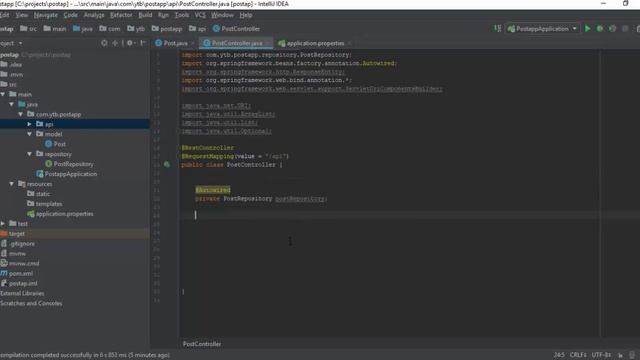Select External Libraries in project tree
640x360 pixels.
click(22, 293)
